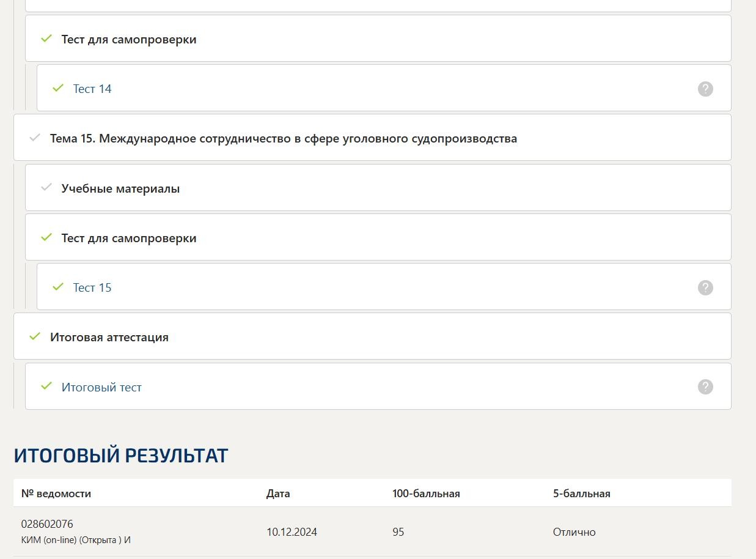The height and width of the screenshot is (559, 756).
Task: Click the № ведомости column header
Action: pyautogui.click(x=56, y=494)
